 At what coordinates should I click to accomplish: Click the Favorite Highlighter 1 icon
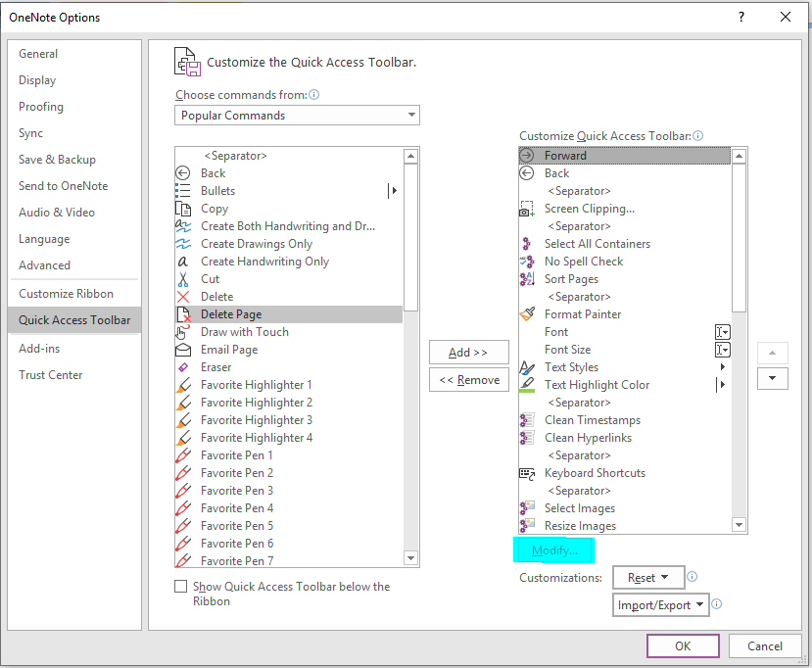coord(186,384)
